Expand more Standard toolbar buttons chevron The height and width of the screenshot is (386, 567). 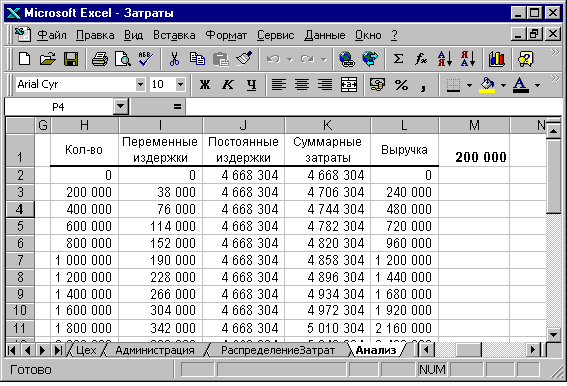pyautogui.click(x=555, y=52)
